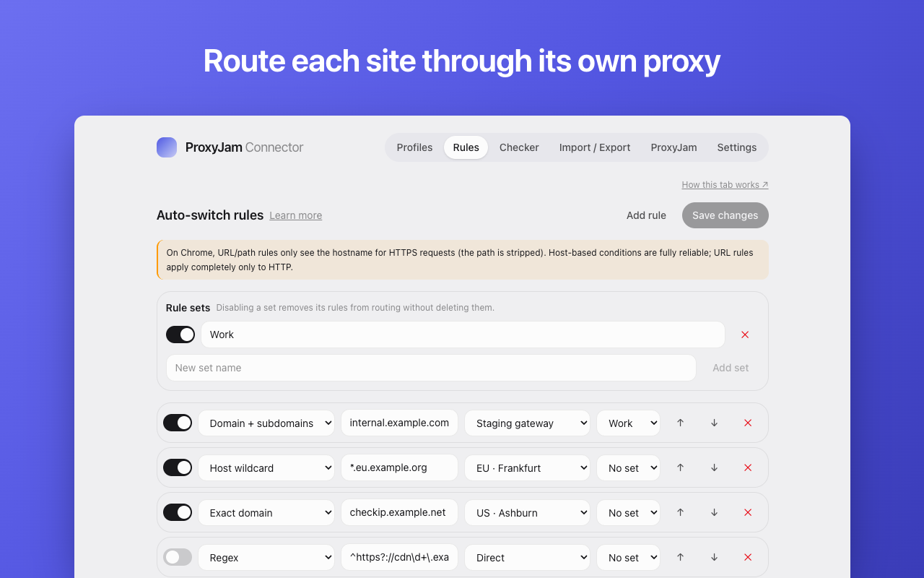The image size is (924, 578).
Task: Move the Regex rule down
Action: click(714, 557)
